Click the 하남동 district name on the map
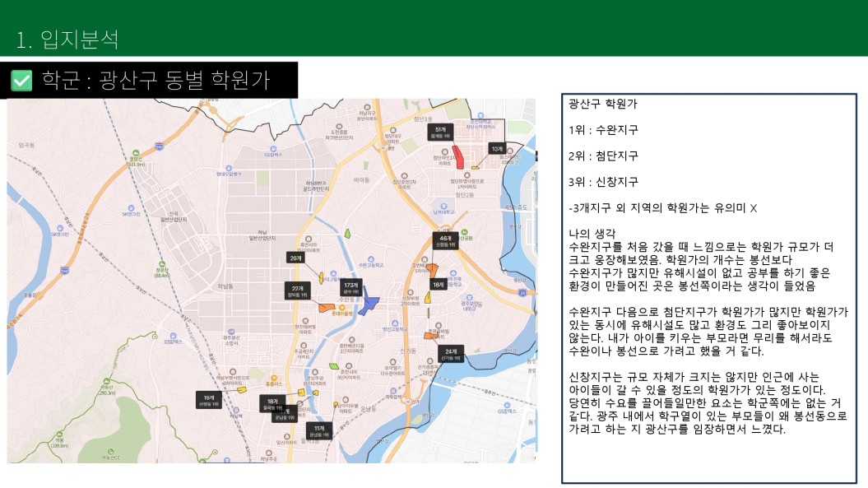The height and width of the screenshot is (488, 868). [x=225, y=286]
